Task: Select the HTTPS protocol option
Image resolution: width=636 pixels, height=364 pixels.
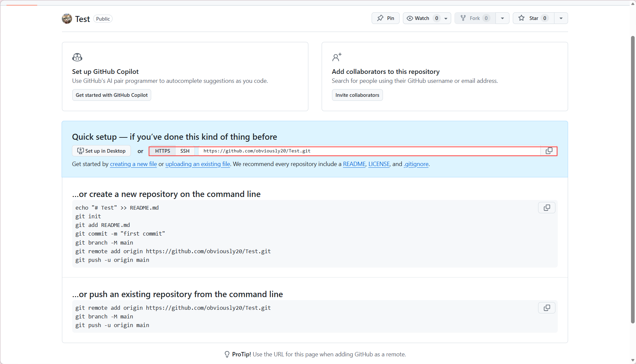Action: (162, 151)
